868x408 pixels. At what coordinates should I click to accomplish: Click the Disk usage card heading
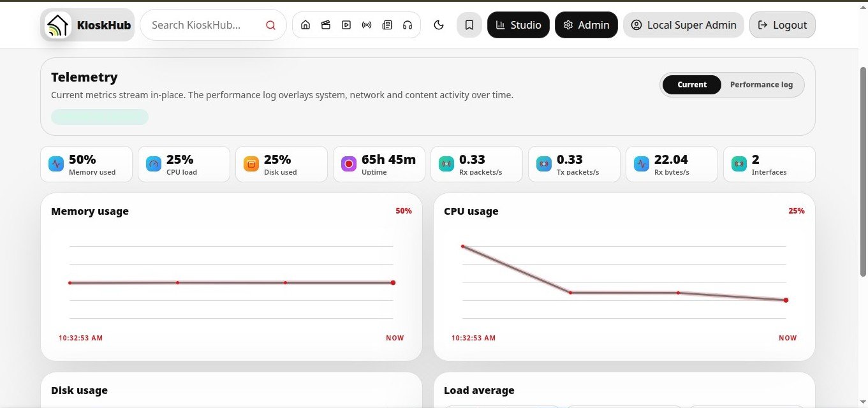[79, 390]
